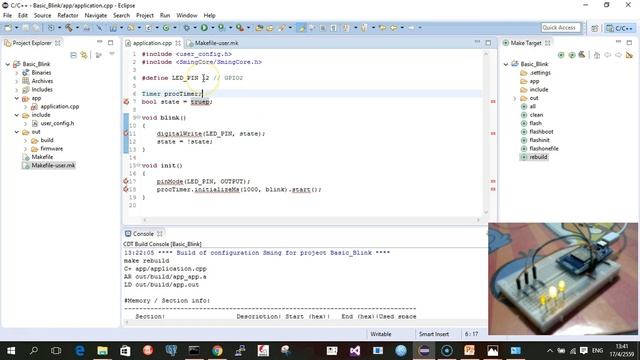Click the C/C++ perspective button
The height and width of the screenshot is (360, 640).
click(x=620, y=28)
